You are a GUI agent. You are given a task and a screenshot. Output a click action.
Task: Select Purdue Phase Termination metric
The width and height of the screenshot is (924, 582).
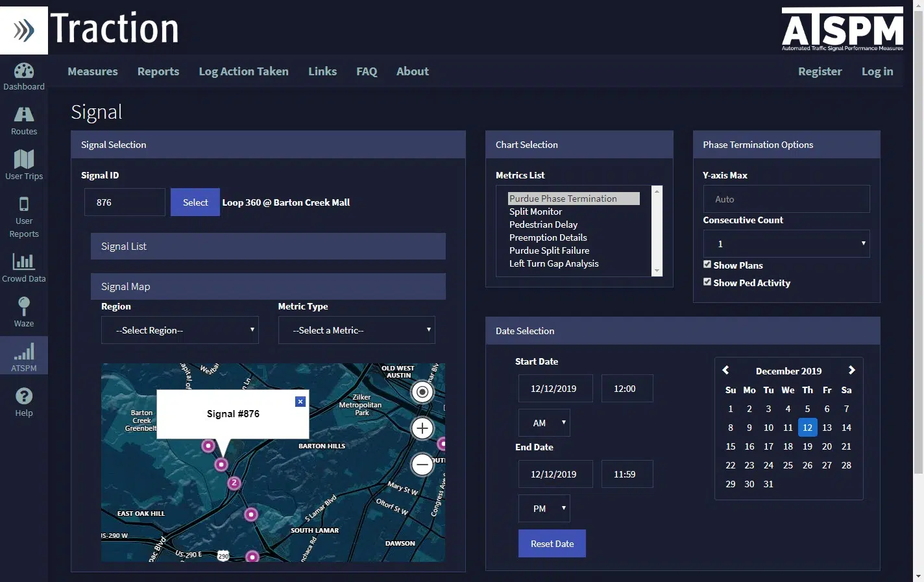click(x=574, y=199)
